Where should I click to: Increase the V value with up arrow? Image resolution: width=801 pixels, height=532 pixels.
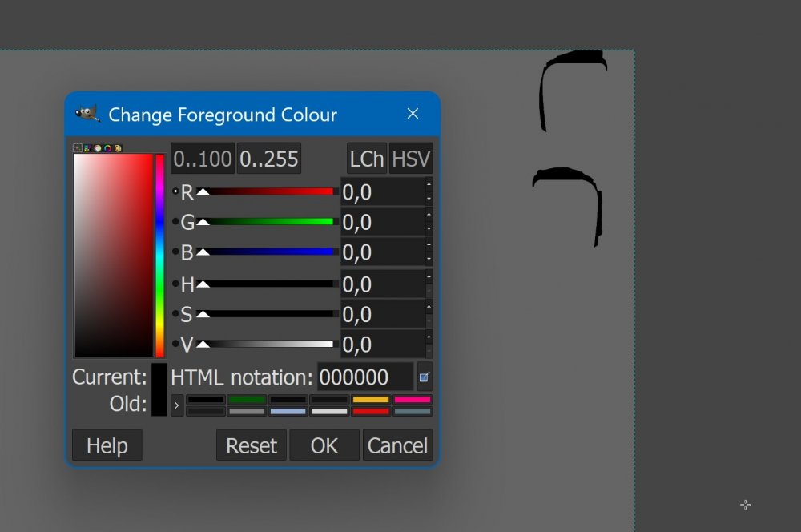pyautogui.click(x=429, y=337)
